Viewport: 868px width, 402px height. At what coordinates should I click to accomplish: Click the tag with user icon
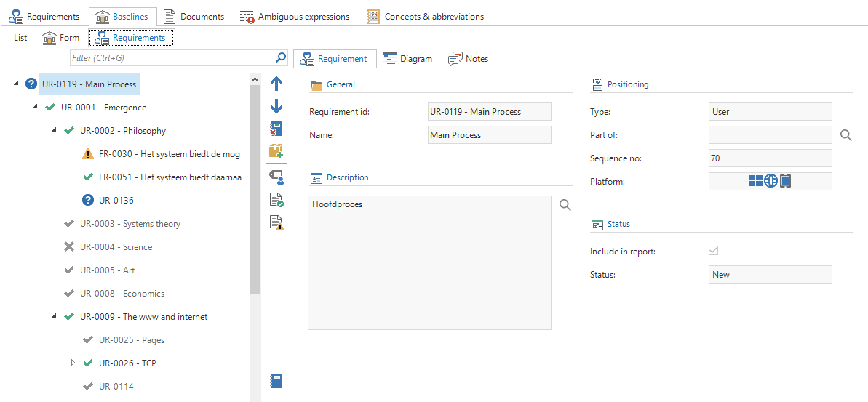click(x=276, y=176)
